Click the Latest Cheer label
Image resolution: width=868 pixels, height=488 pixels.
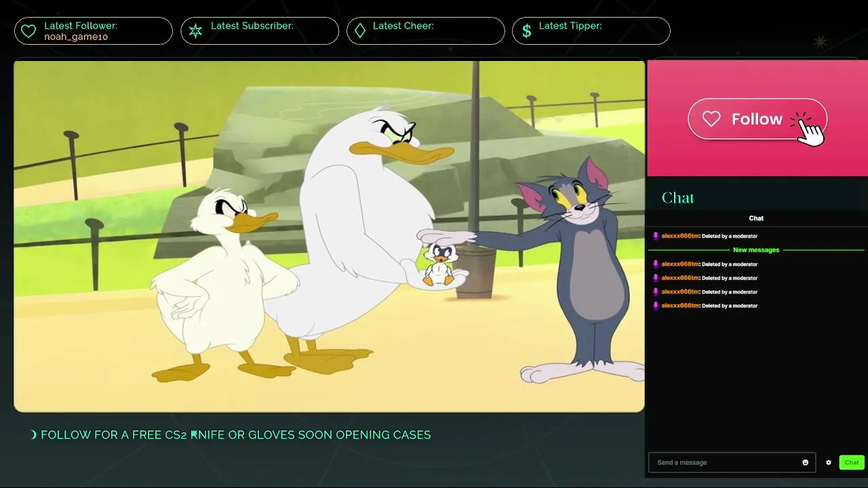pyautogui.click(x=403, y=26)
